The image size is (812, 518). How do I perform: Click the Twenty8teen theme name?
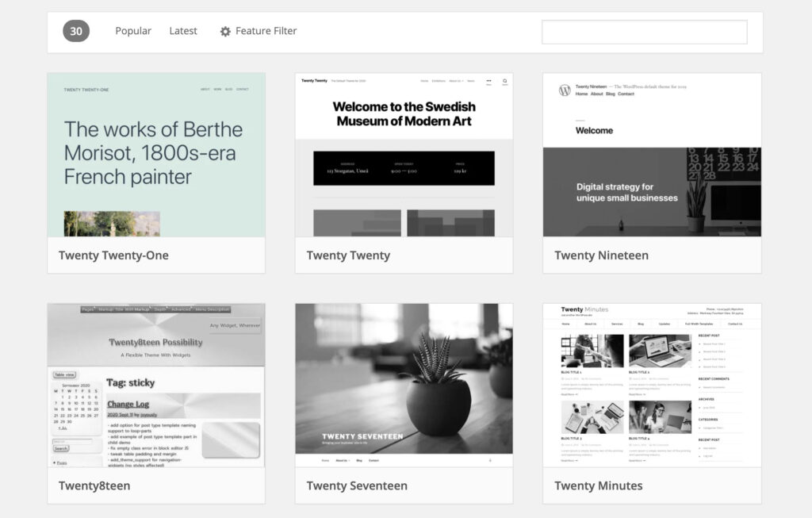94,486
